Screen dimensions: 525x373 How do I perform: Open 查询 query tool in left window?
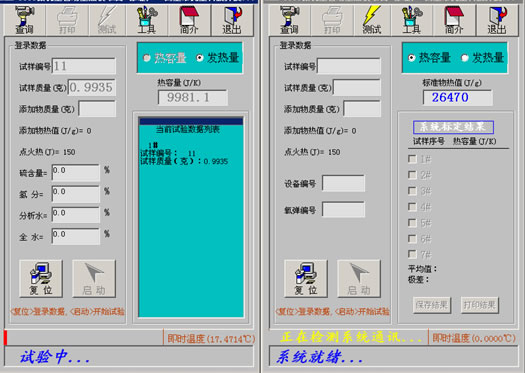pyautogui.click(x=24, y=20)
